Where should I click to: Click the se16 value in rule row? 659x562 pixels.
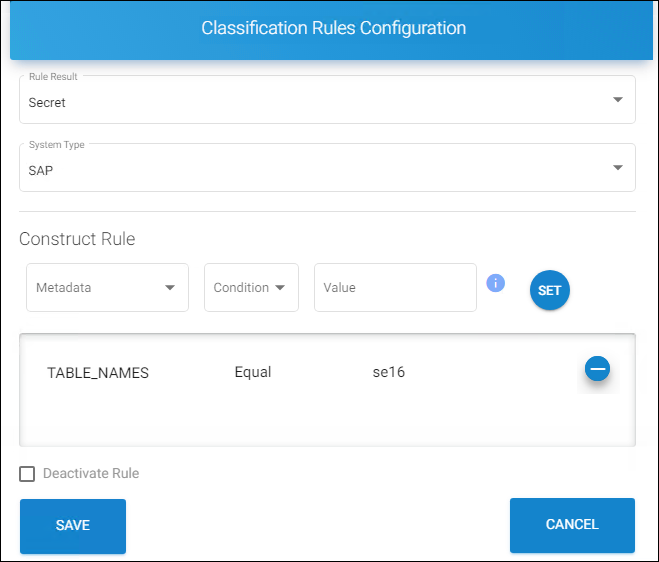388,373
